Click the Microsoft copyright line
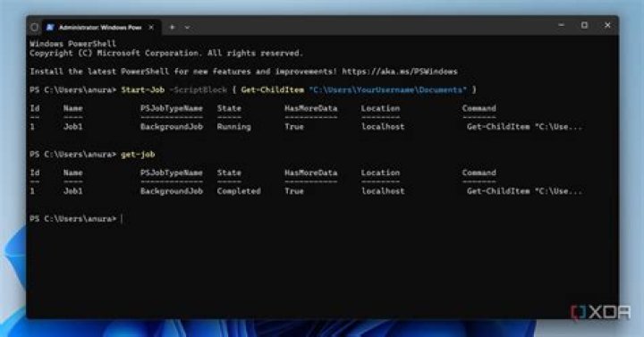644x337 pixels. coord(166,53)
